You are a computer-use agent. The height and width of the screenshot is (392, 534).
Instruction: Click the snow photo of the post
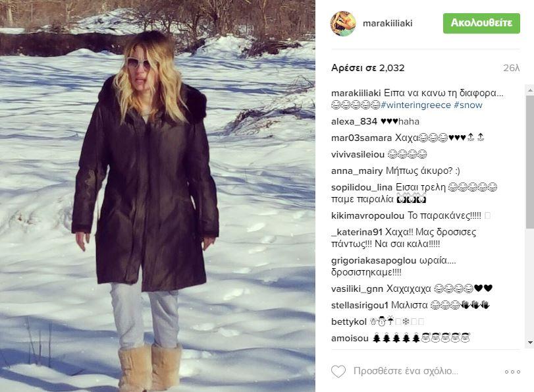click(x=157, y=196)
